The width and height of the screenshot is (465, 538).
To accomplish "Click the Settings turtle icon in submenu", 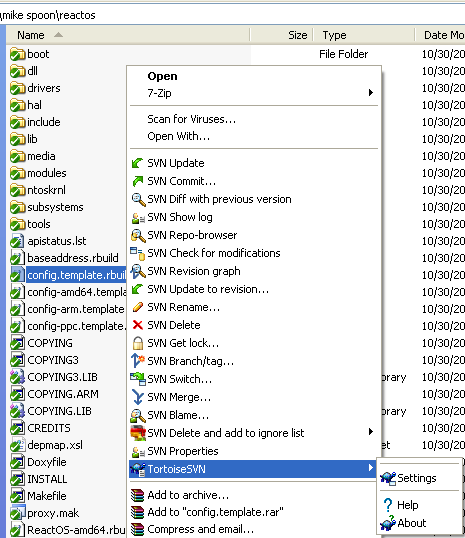I will click(388, 478).
